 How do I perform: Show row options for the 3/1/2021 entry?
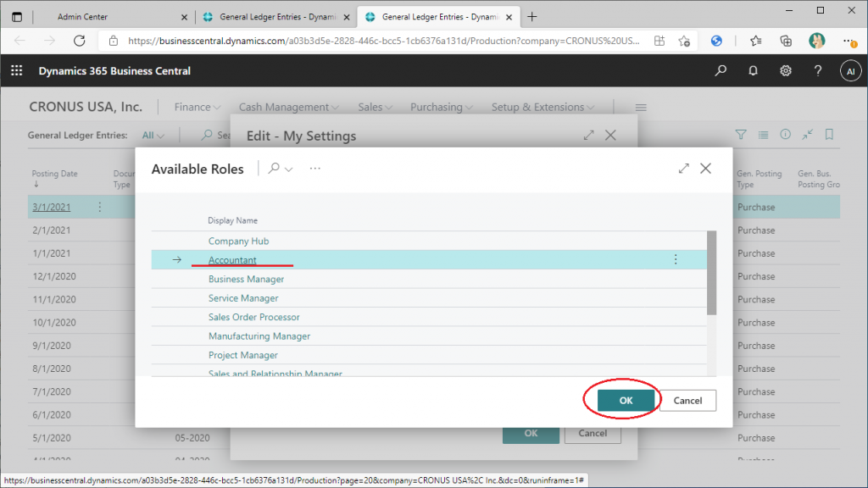(100, 207)
